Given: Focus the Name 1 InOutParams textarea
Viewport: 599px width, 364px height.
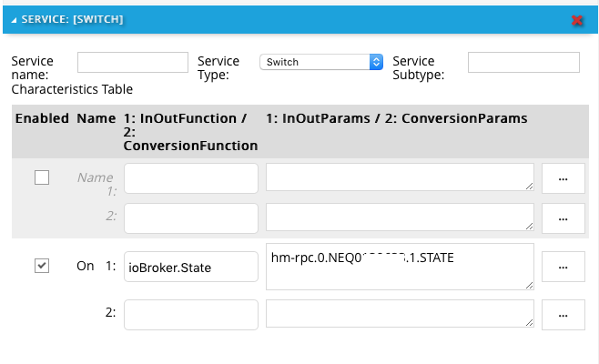Looking at the screenshot, I should pyautogui.click(x=400, y=178).
